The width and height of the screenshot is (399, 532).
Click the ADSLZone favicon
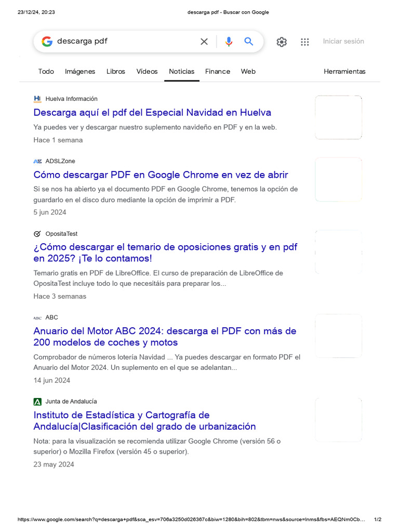point(37,161)
